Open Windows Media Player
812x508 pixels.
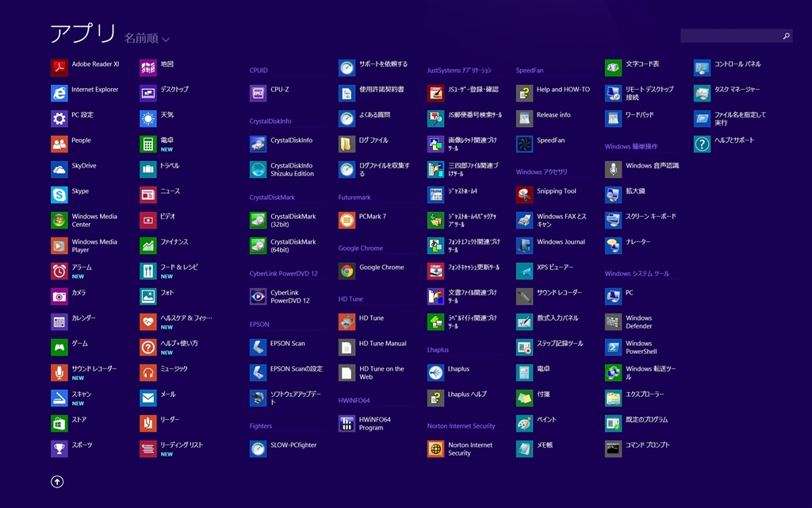tap(84, 246)
